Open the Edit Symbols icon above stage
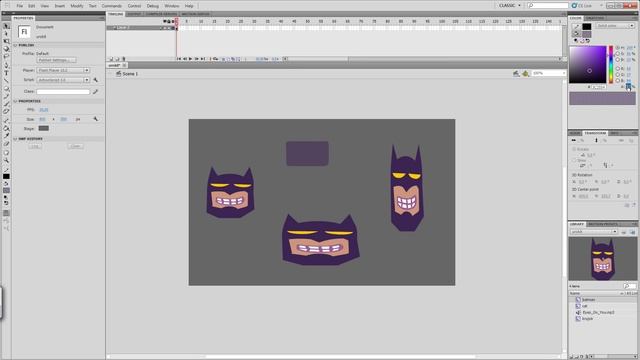The width and height of the screenshot is (640, 360). (526, 73)
